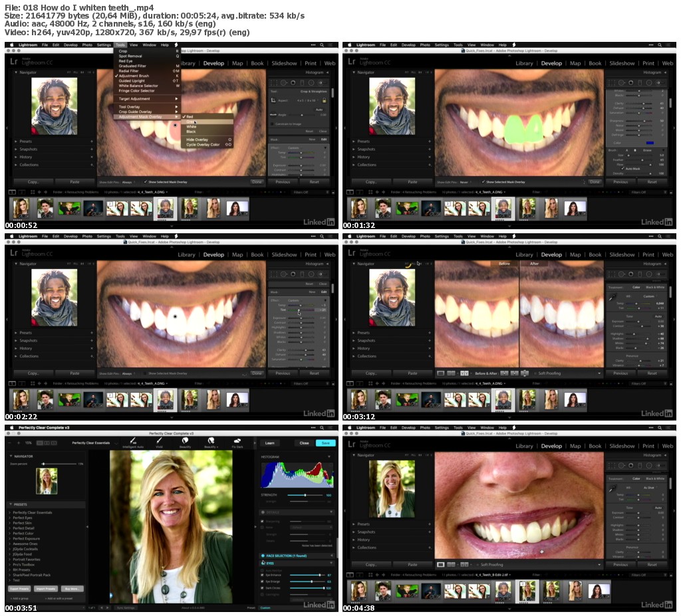Viewport: 681px width, 616px height.
Task: Choose Crop Overlay tool icon in 00:00:52 frame
Action: 273,82
